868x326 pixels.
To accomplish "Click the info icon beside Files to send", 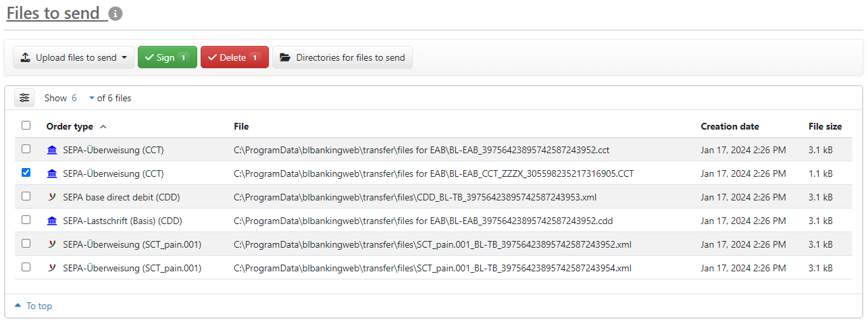I will point(116,13).
